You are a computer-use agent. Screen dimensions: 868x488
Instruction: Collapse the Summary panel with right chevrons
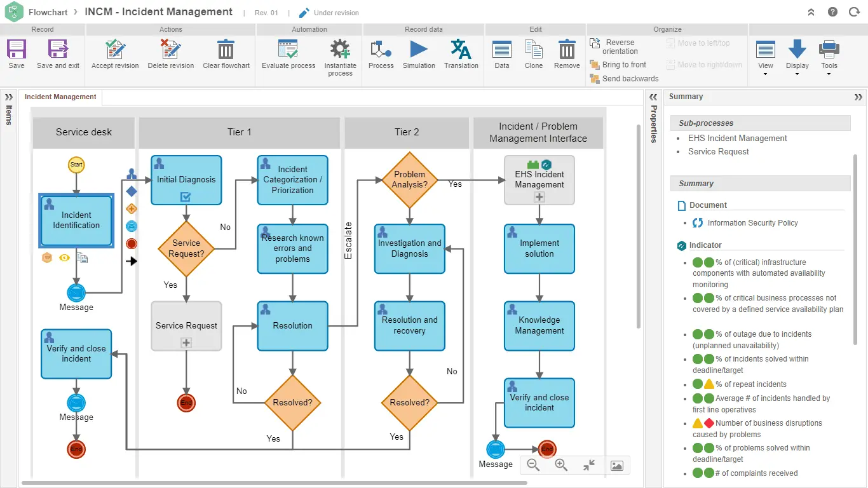point(858,97)
